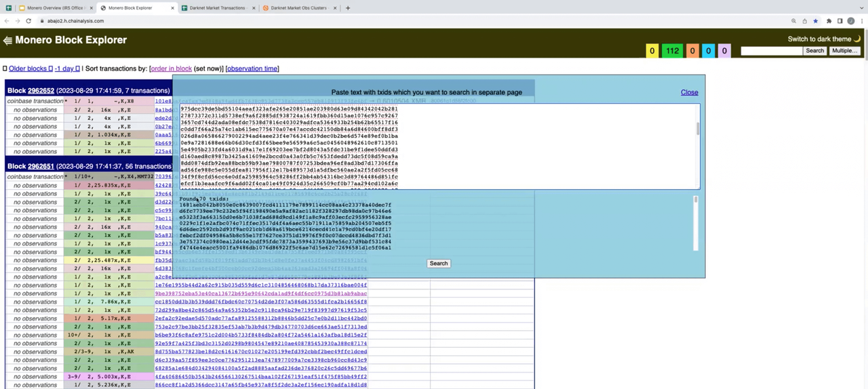Open transaction 72d299a8be42c865d link
This screenshot has height=389, width=868.
(261, 310)
